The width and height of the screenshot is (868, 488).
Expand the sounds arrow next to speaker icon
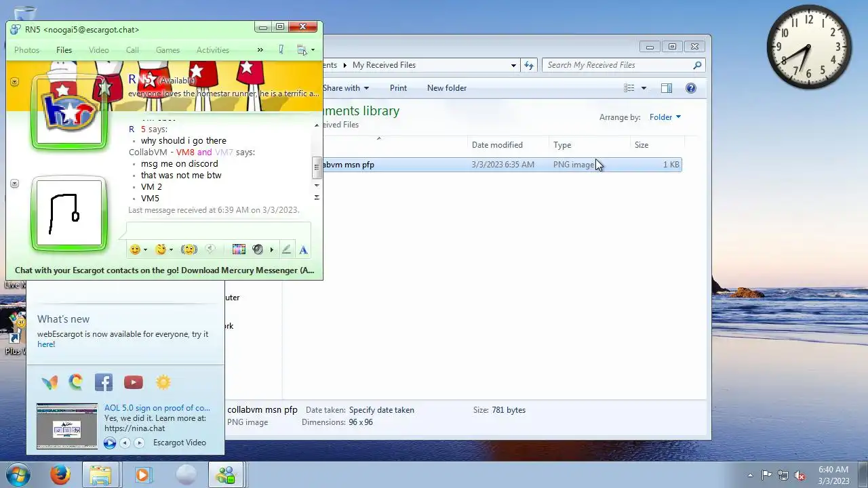point(272,250)
